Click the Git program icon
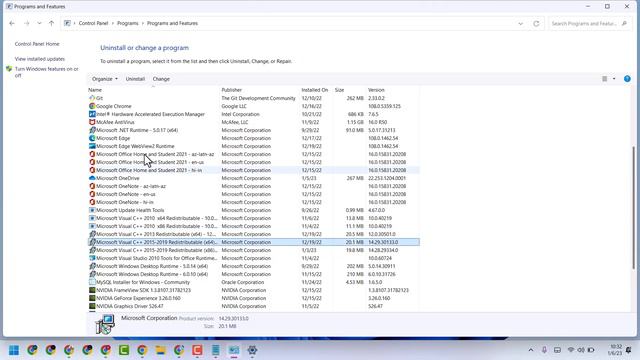The height and width of the screenshot is (360, 640). click(x=92, y=98)
